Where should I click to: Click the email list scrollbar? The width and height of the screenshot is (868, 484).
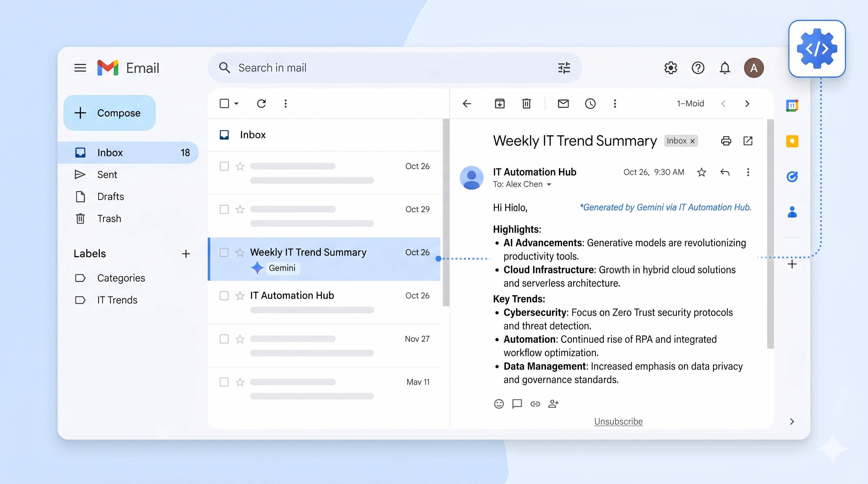pos(446,213)
